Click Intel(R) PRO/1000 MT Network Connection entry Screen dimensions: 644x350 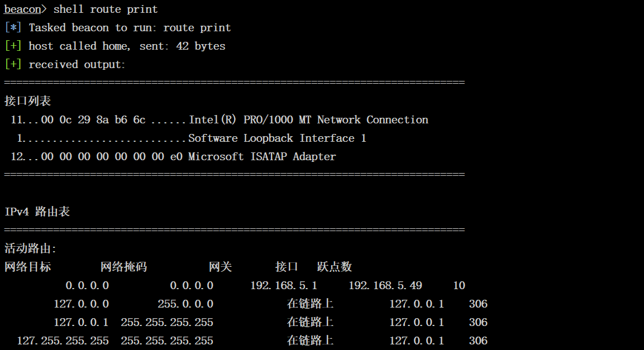coord(308,120)
